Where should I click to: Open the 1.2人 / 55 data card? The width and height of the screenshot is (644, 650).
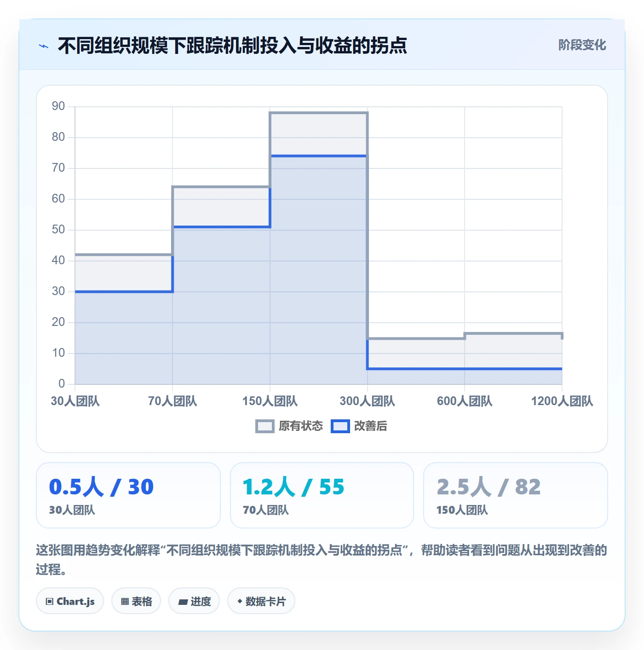point(322,495)
